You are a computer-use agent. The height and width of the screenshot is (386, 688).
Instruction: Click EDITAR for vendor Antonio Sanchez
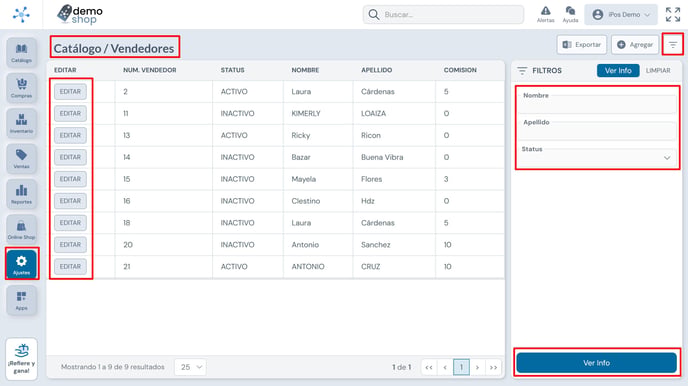point(70,245)
